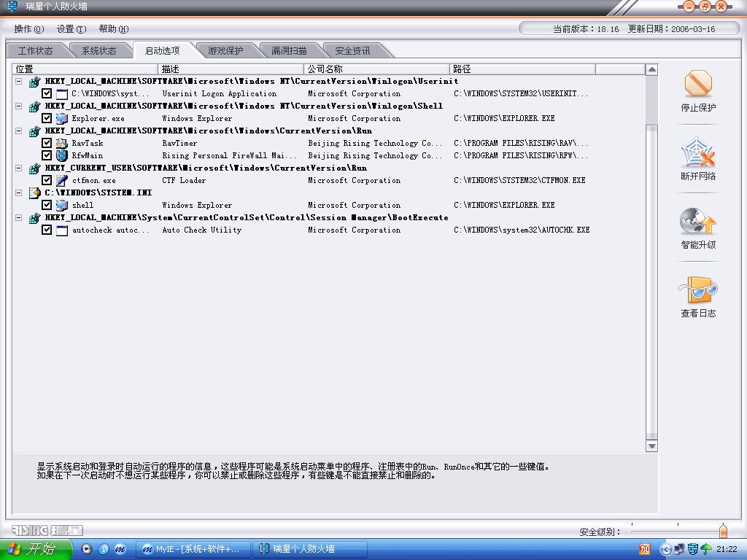Image resolution: width=747 pixels, height=560 pixels.
Task: Switch to the 系统状态 tab
Action: coord(99,50)
